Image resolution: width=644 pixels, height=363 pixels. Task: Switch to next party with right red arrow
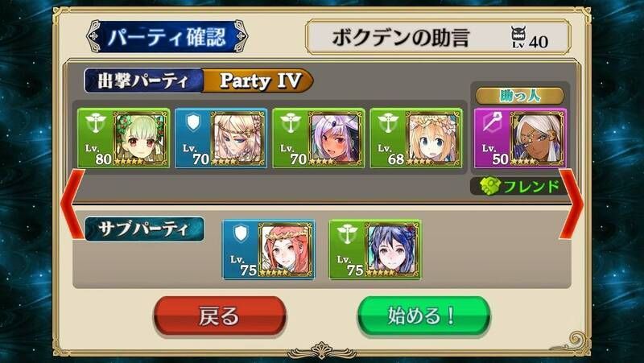(x=571, y=204)
